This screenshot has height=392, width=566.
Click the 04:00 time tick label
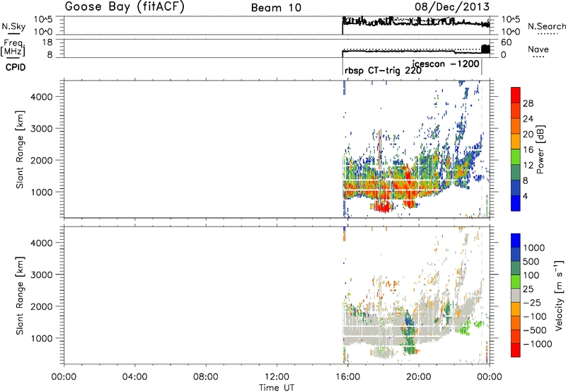134,377
